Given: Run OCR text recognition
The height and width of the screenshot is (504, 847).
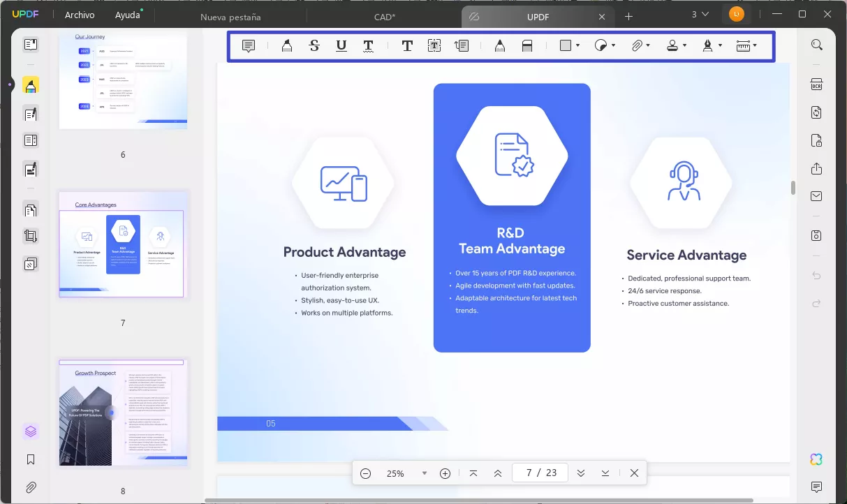Looking at the screenshot, I should click(x=816, y=84).
